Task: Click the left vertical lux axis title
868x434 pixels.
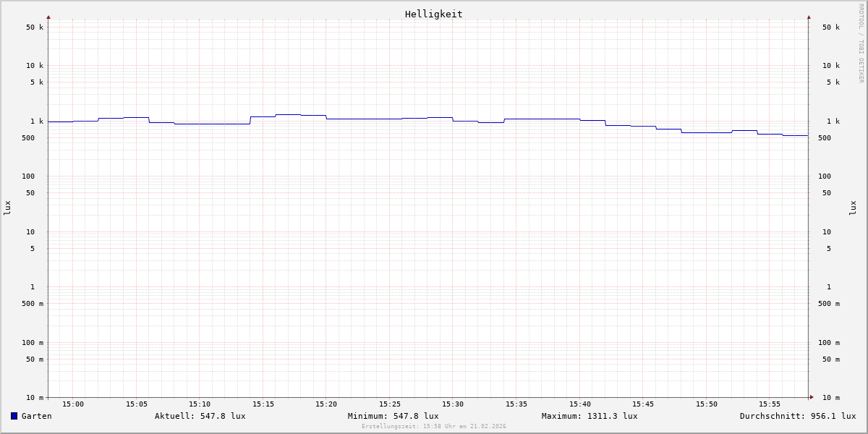Action: click(x=7, y=208)
